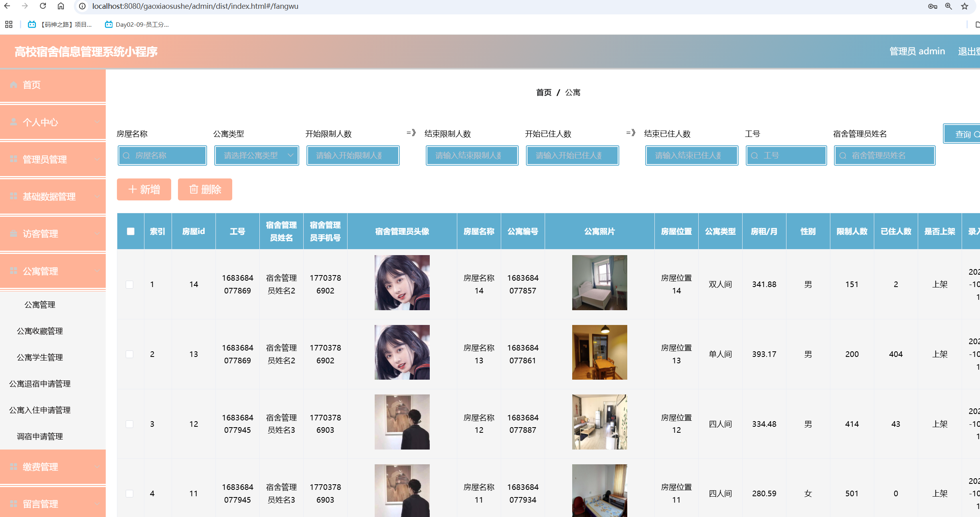The height and width of the screenshot is (517, 980).
Task: Check the checkbox for row index 3
Action: coord(129,424)
